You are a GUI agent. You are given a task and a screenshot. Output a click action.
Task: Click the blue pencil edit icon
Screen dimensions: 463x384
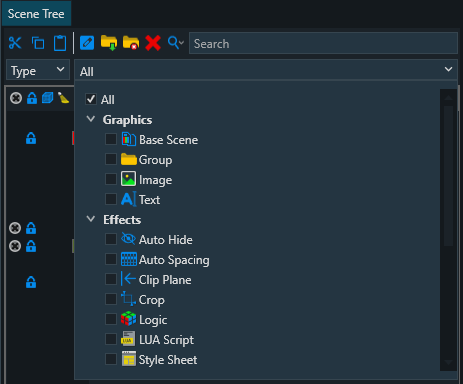pos(87,43)
